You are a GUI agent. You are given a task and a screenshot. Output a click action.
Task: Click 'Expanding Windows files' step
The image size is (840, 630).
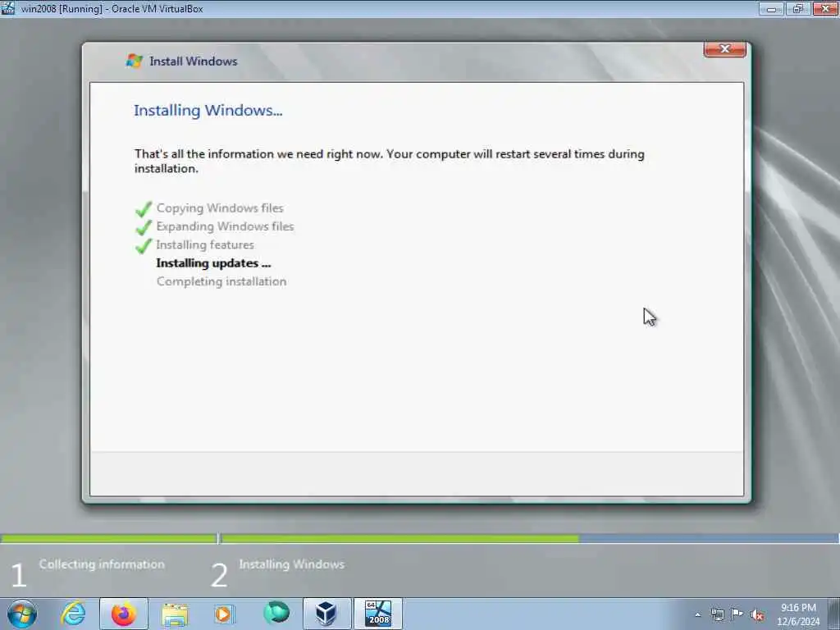coord(225,226)
